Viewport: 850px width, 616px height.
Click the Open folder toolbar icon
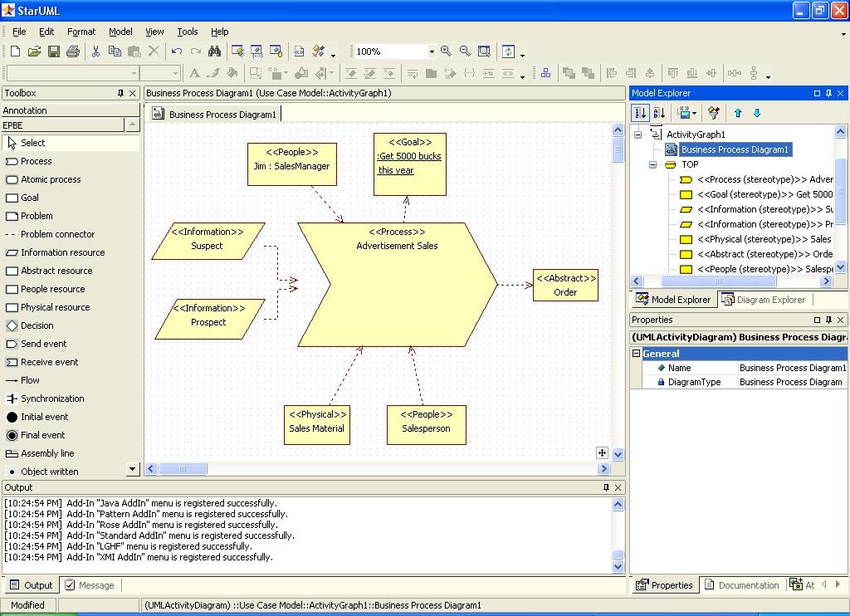tap(34, 51)
